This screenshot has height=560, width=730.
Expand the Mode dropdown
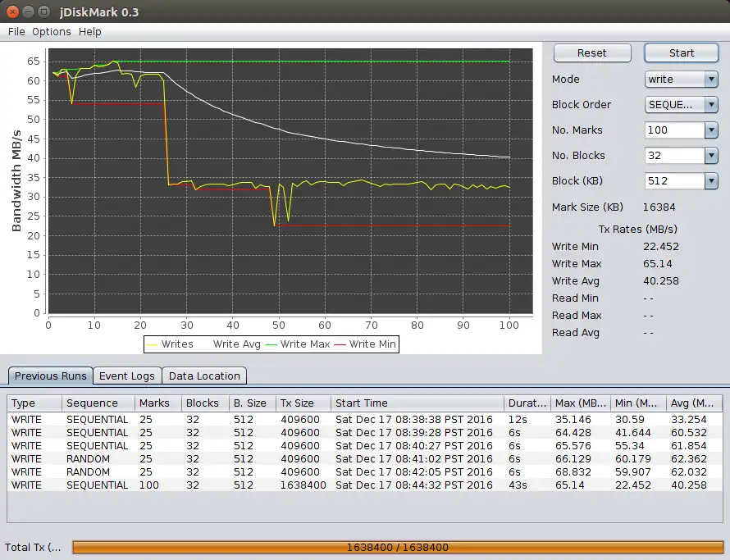pos(710,80)
